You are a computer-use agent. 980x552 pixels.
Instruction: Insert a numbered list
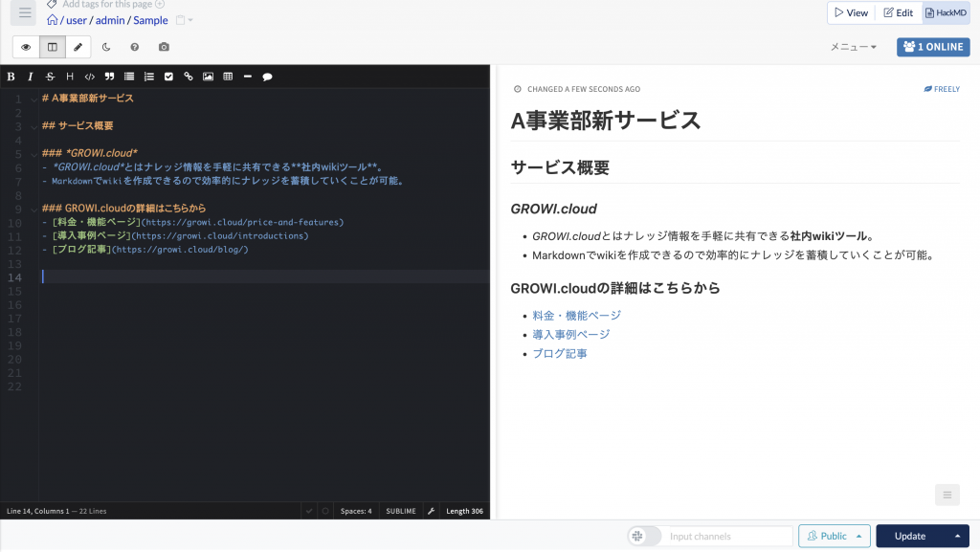pos(148,77)
